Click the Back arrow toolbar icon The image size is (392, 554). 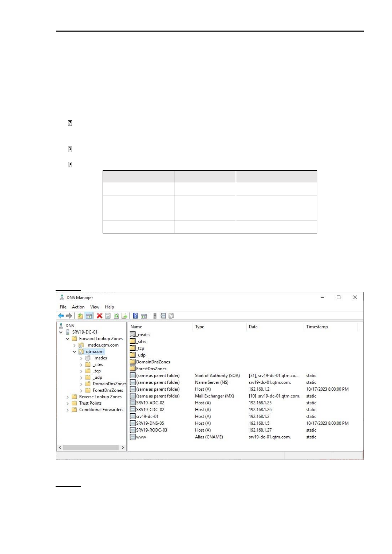(61, 316)
